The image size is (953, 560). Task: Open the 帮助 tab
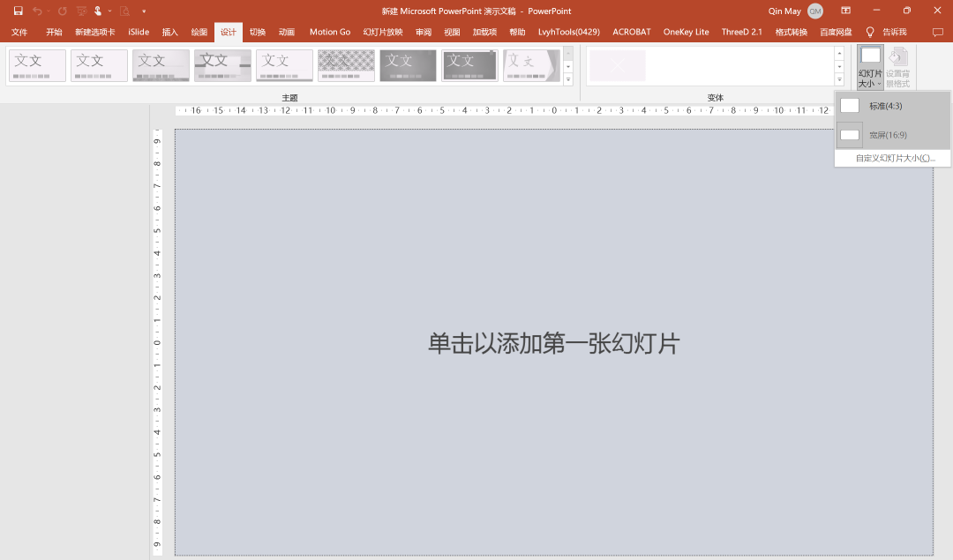pos(517,33)
